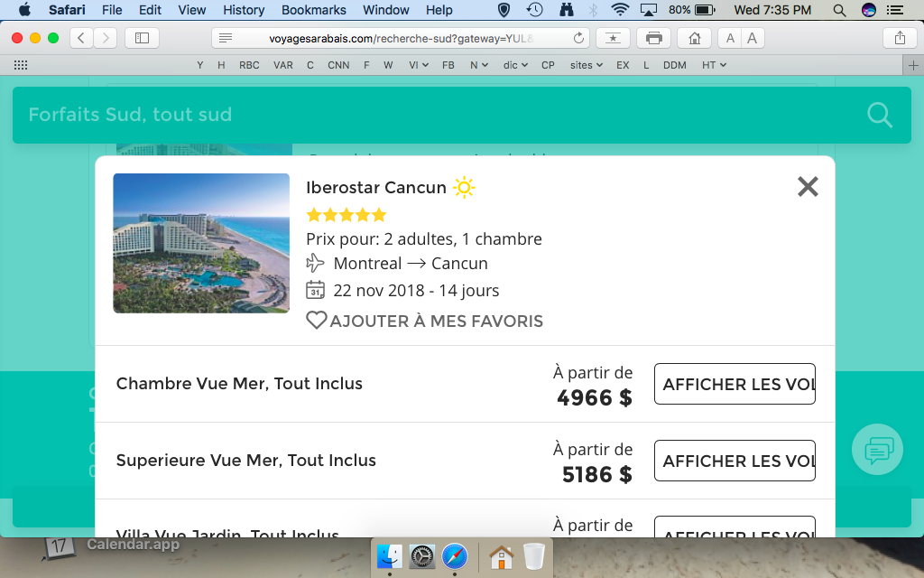Open Notification Center list icon

tap(895, 9)
